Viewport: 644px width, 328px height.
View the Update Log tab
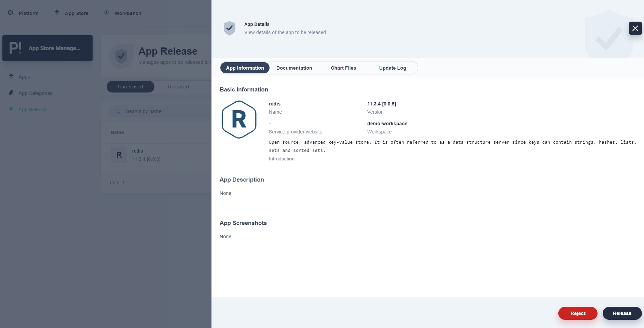point(393,68)
